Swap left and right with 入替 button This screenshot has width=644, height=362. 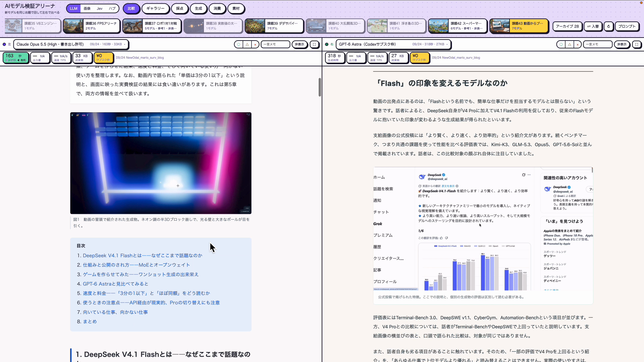click(x=593, y=26)
